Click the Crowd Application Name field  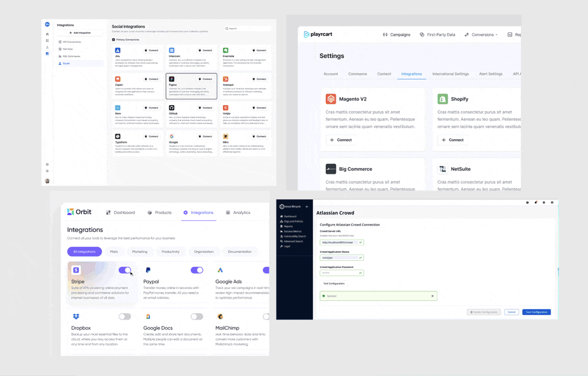click(342, 258)
